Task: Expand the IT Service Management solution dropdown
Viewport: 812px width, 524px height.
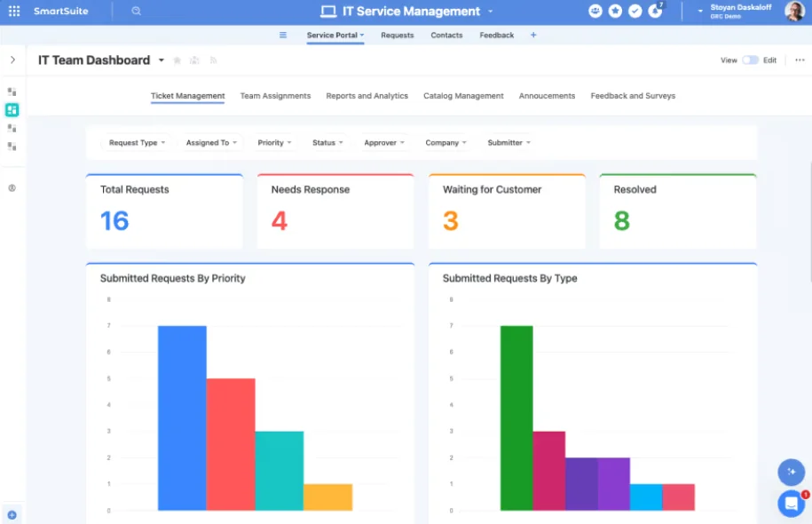Action: 491,12
